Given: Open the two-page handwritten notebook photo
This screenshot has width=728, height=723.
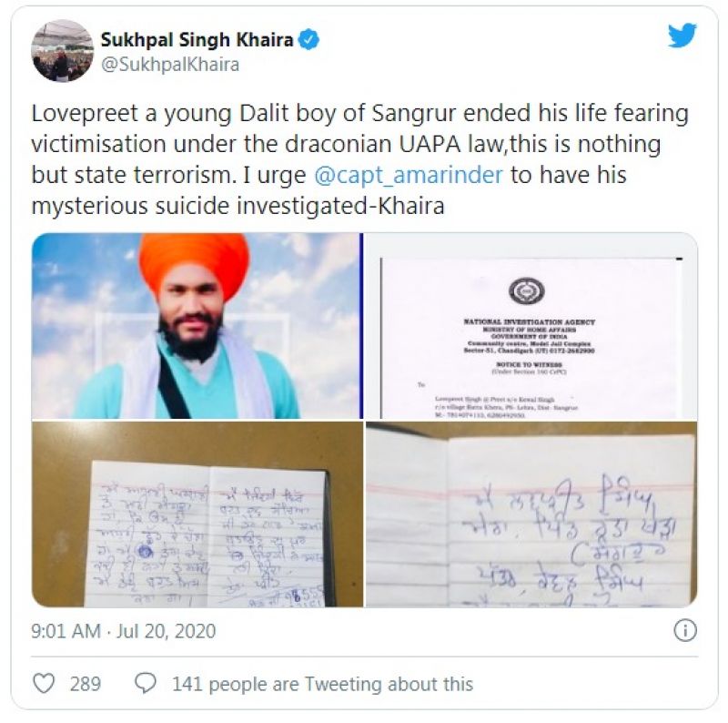Looking at the screenshot, I should click(x=197, y=514).
